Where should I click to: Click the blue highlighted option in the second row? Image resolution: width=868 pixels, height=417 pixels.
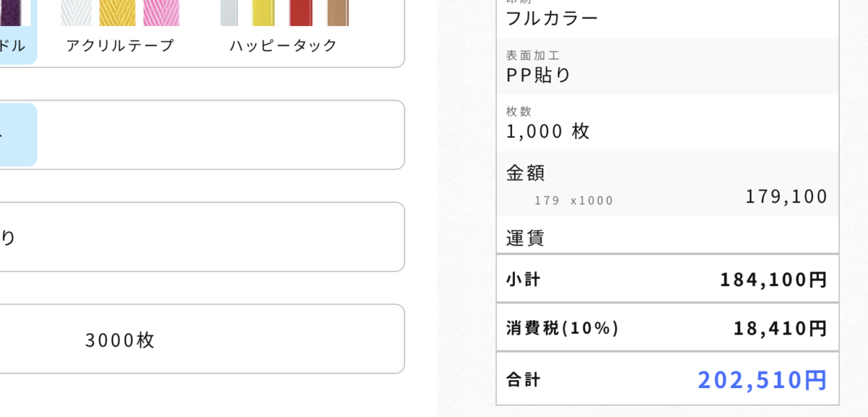pos(16,135)
